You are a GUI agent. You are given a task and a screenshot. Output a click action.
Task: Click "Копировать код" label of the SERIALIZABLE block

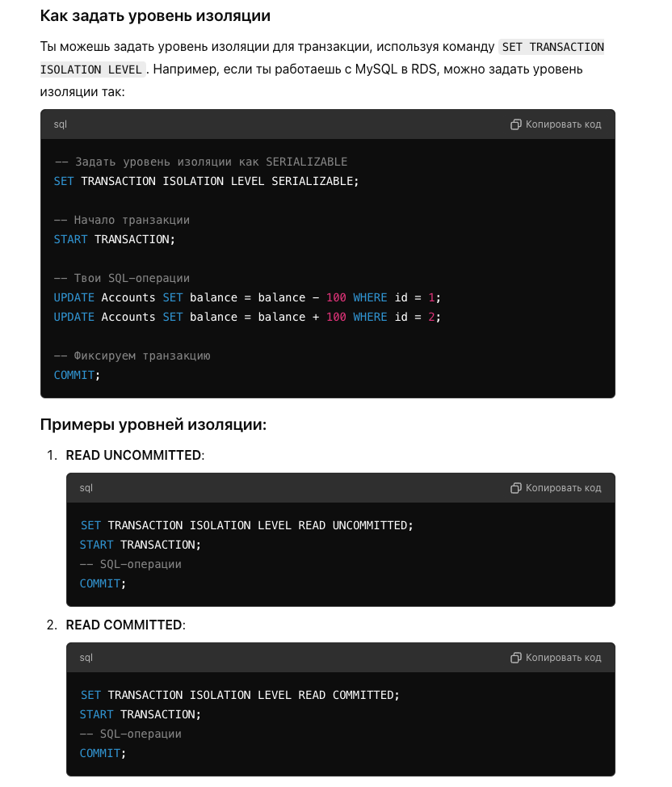click(563, 124)
